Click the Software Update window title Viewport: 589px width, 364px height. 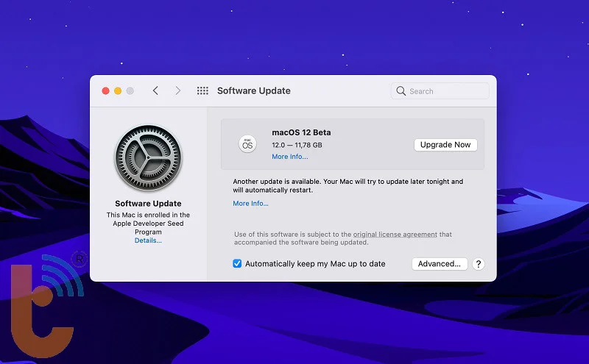click(x=253, y=90)
